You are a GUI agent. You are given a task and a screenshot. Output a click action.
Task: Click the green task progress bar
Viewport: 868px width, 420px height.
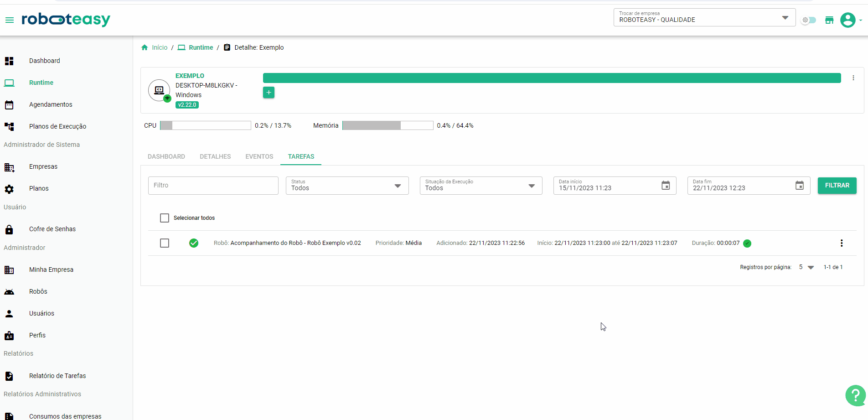click(x=552, y=78)
